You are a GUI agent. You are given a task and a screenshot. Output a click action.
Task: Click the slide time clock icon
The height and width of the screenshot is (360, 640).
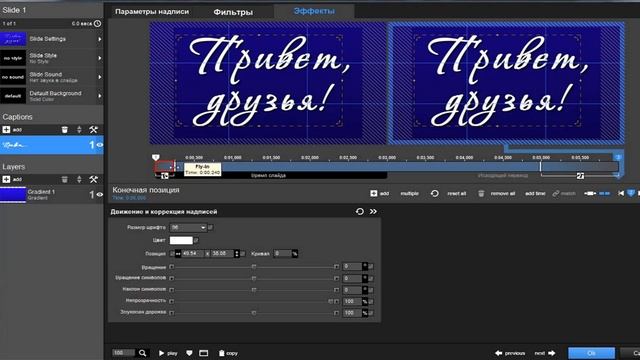point(98,24)
